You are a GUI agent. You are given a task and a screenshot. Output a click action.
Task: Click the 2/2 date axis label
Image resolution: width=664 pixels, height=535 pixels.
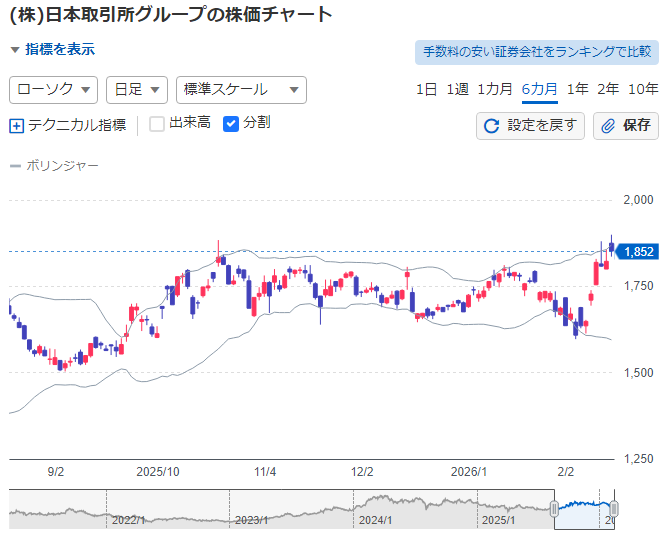pos(566,472)
